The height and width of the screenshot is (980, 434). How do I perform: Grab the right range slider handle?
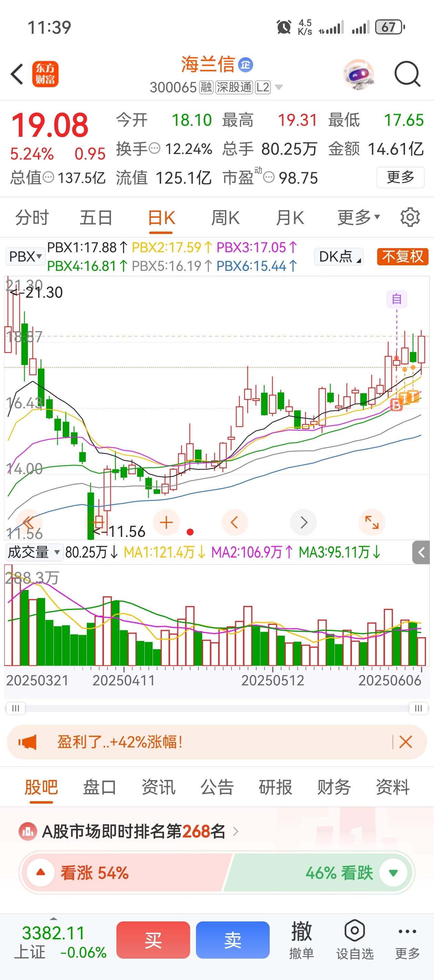pyautogui.click(x=418, y=708)
